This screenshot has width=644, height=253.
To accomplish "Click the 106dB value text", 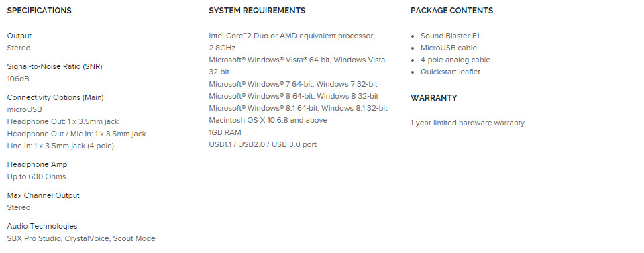I will pos(18,79).
